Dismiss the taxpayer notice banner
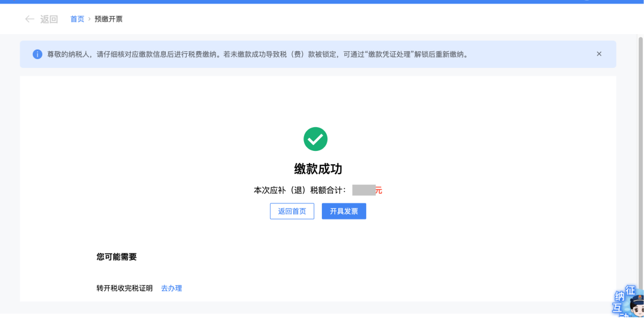Viewport: 644px width, 318px height. tap(599, 54)
